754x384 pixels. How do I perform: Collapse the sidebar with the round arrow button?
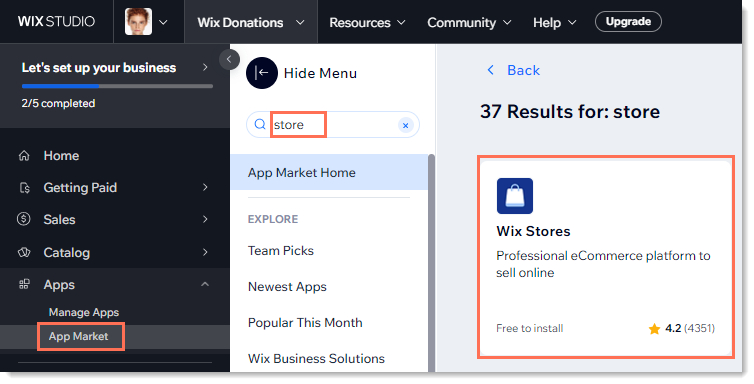tap(229, 60)
